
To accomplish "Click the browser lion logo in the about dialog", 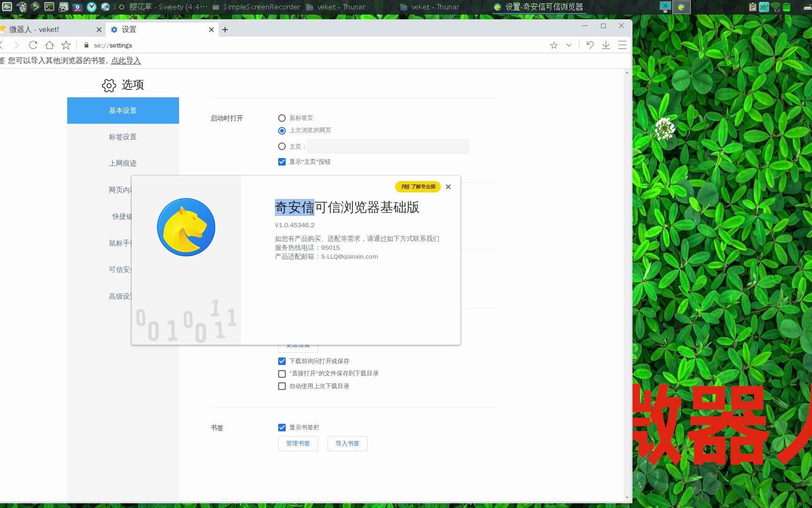I will click(186, 227).
